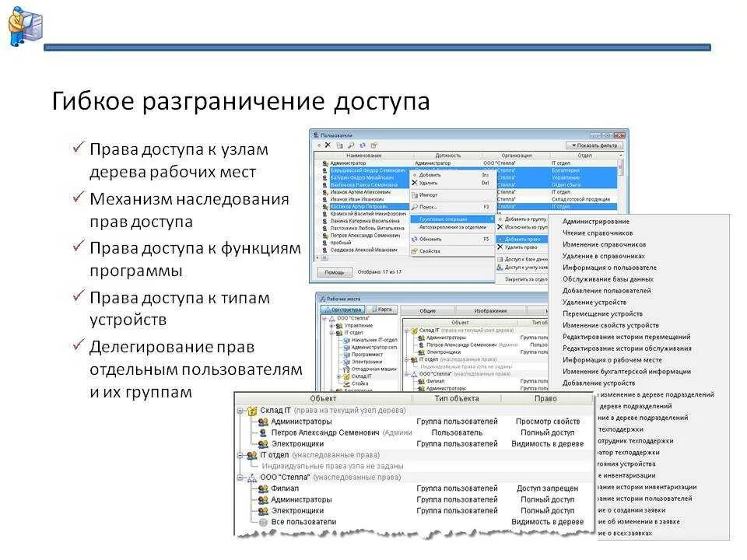
Task: Switch to Оргструктура tab in Рабочие места
Action: point(342,310)
